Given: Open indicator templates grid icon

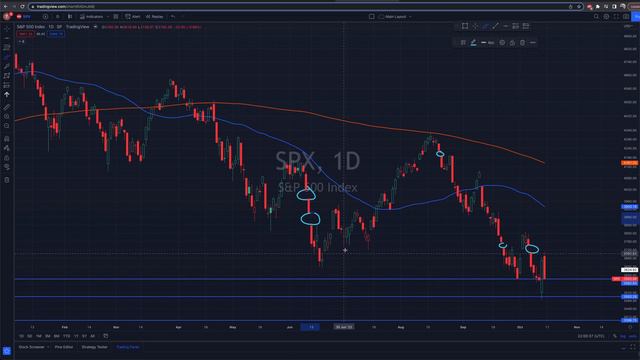Looking at the screenshot, I should tap(116, 16).
